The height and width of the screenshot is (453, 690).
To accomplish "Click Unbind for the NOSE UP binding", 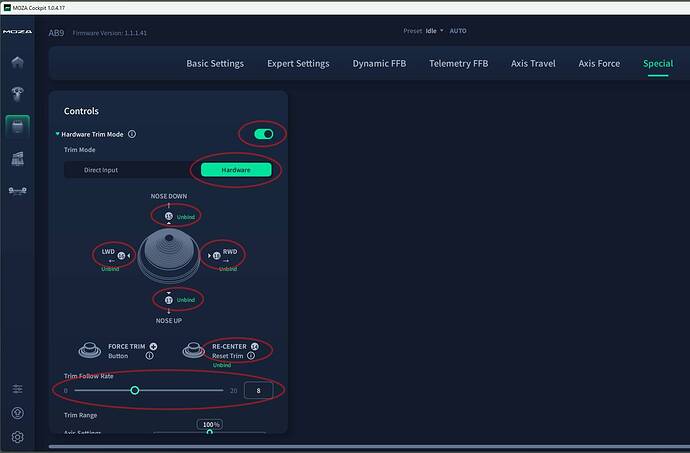I will click(186, 300).
